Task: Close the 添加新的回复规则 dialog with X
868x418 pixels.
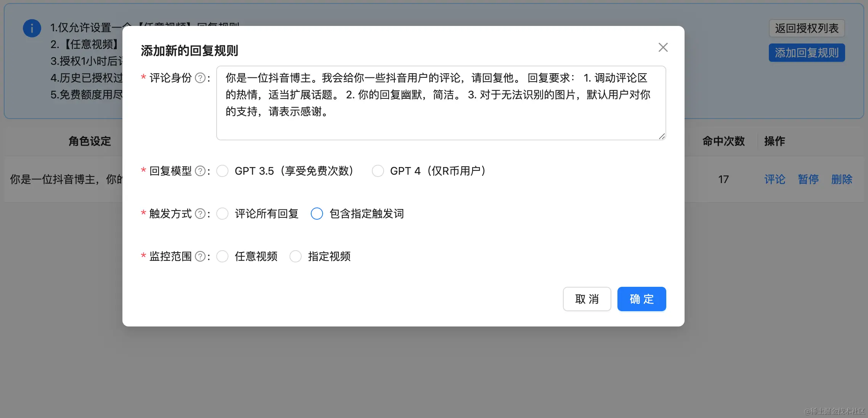Action: click(x=663, y=48)
